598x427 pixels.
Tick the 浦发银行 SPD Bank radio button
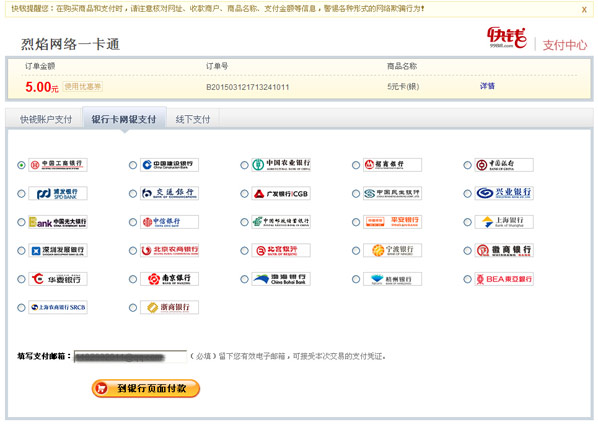[x=21, y=194]
